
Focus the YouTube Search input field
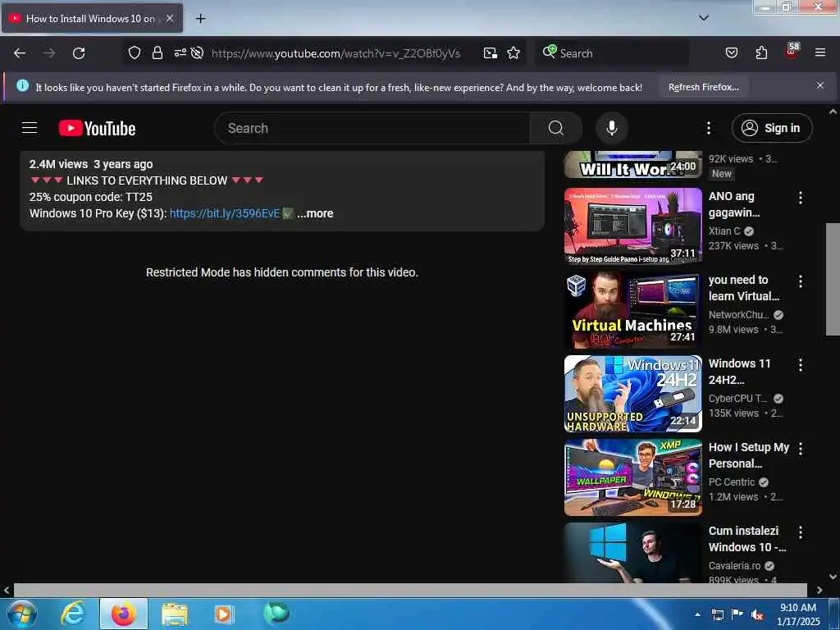pyautogui.click(x=372, y=128)
